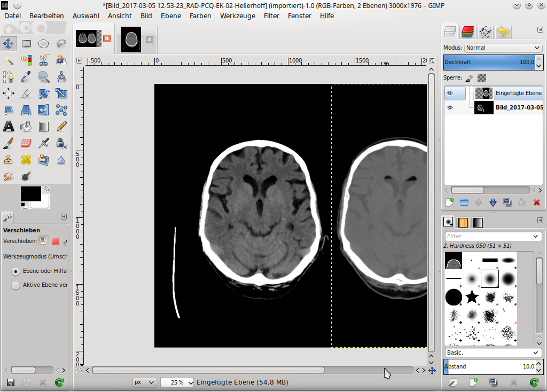Switch to the Channels tab
Screen dimensions: 547x392
467,32
